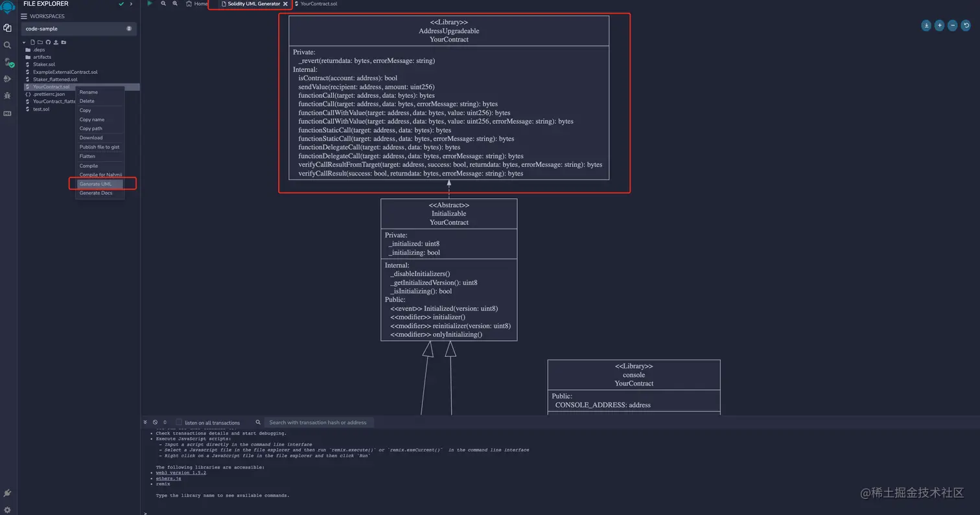Click the green check in File Explorer header
Screen dimensions: 980x515
pyautogui.click(x=121, y=4)
